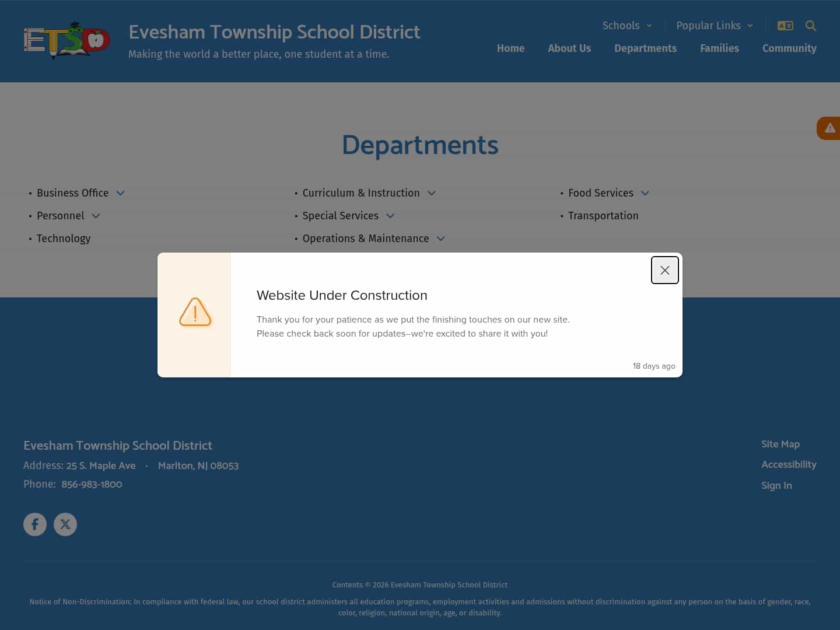Open the Community menu
The image size is (840, 630).
[x=789, y=48]
